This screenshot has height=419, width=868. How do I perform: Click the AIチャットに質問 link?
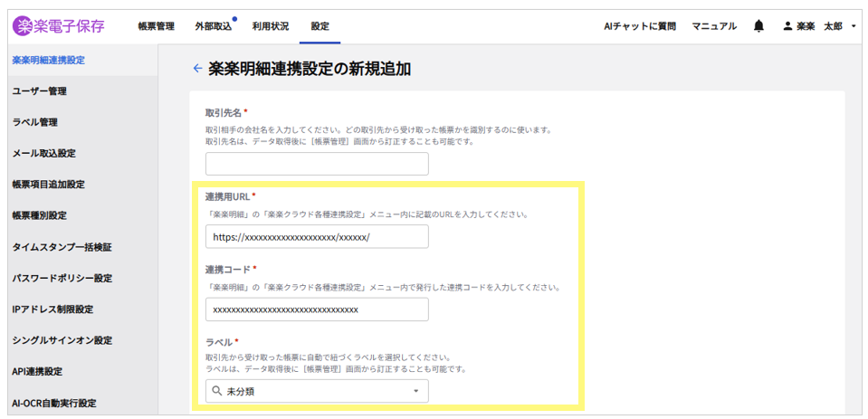click(639, 26)
